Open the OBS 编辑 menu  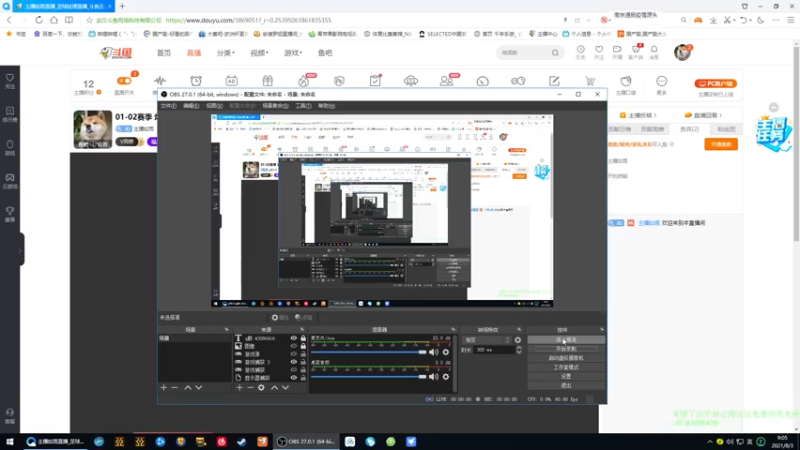tap(191, 106)
